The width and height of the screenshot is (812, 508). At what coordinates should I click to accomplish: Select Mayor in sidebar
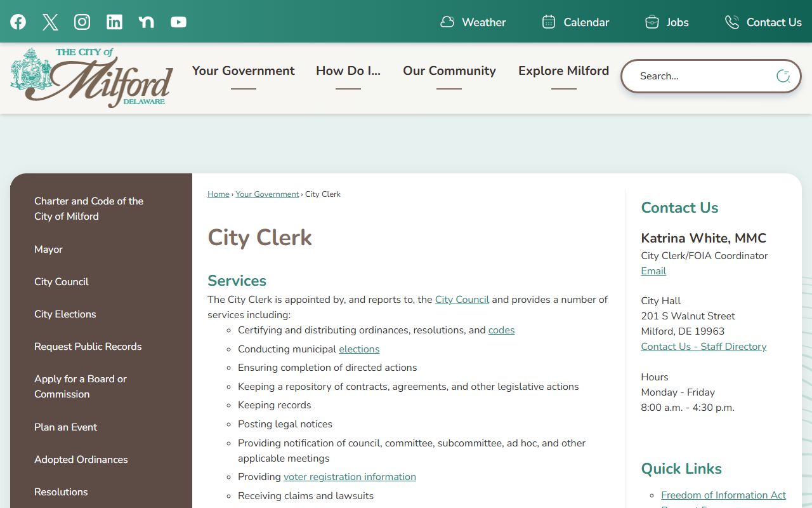(x=48, y=249)
